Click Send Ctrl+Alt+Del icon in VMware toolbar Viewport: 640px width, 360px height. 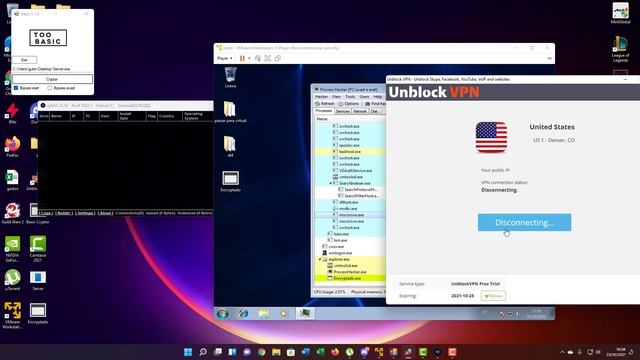[258, 58]
